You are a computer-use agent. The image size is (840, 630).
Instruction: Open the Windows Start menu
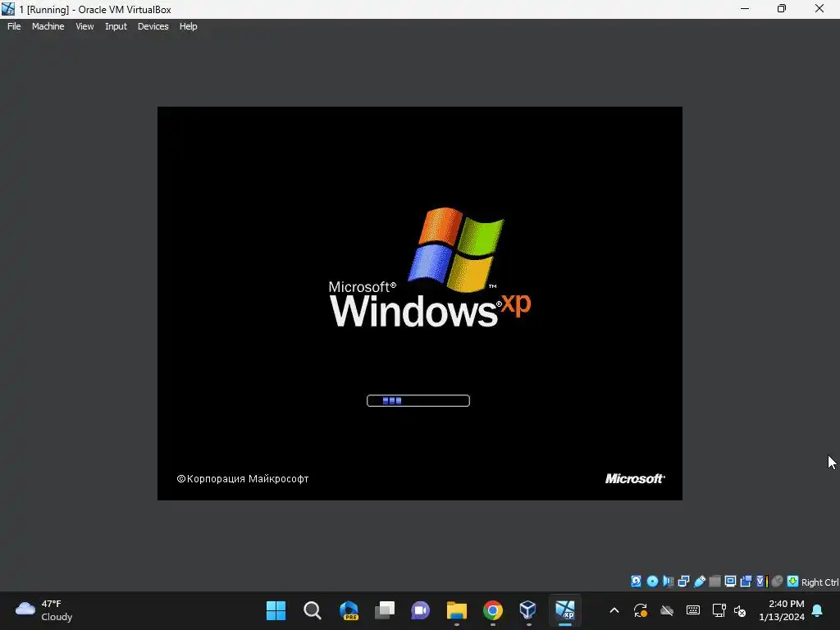click(276, 610)
